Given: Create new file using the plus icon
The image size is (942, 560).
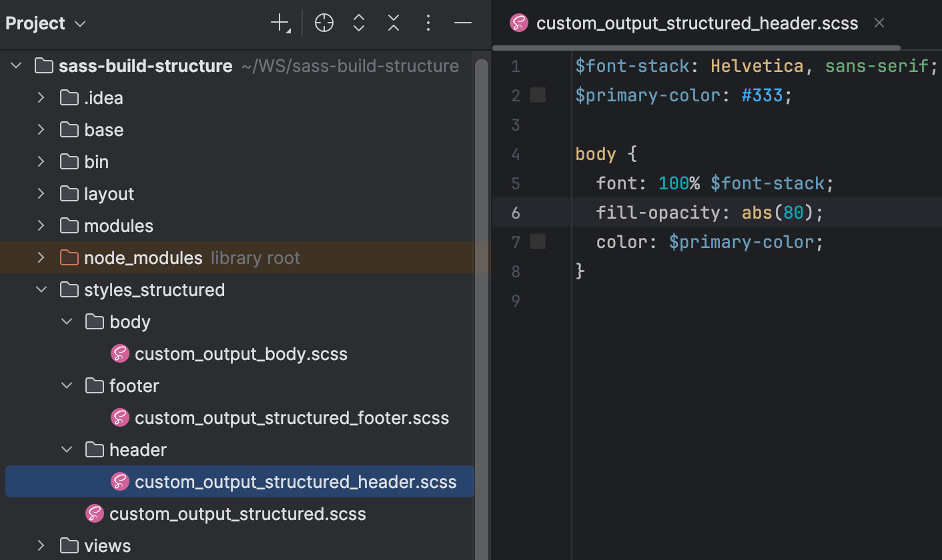Looking at the screenshot, I should 280,23.
